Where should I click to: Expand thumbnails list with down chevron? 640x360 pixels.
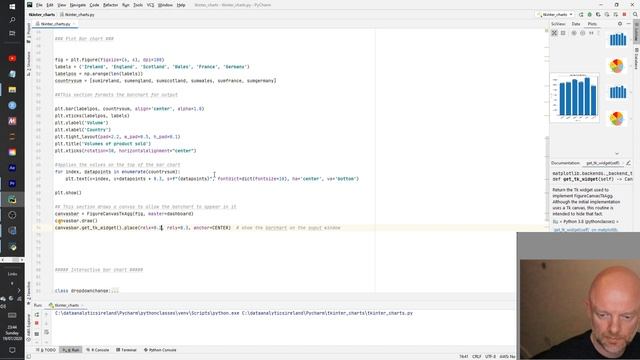coord(617,154)
